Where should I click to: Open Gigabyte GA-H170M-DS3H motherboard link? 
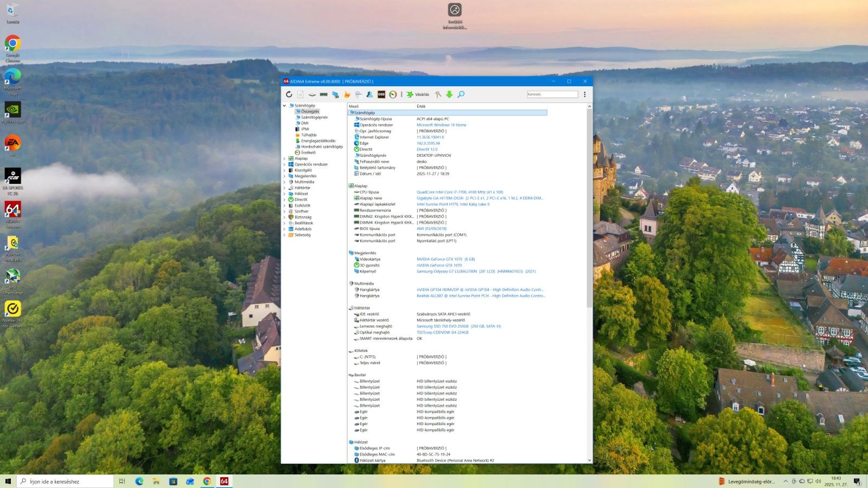click(480, 198)
